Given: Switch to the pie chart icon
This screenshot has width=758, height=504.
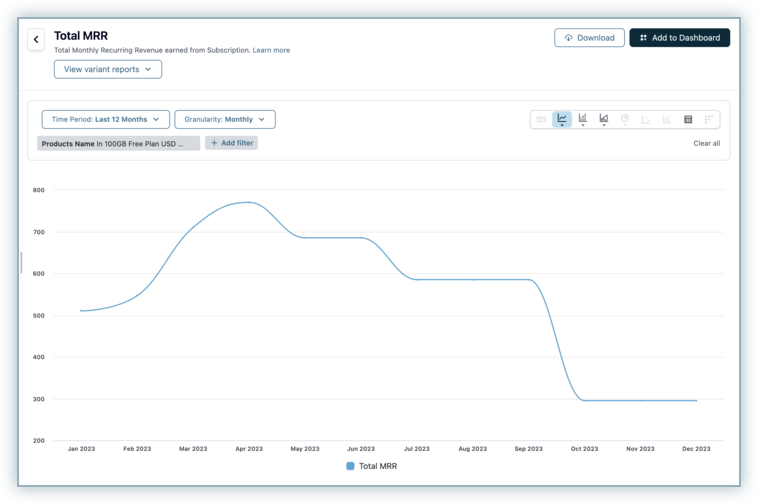Looking at the screenshot, I should tap(625, 119).
